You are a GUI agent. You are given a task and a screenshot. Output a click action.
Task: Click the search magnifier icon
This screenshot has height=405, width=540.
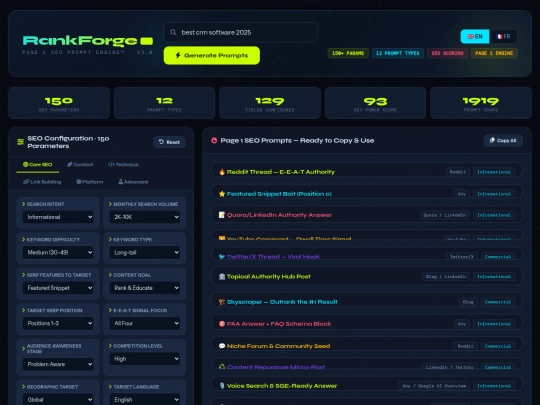(x=173, y=32)
